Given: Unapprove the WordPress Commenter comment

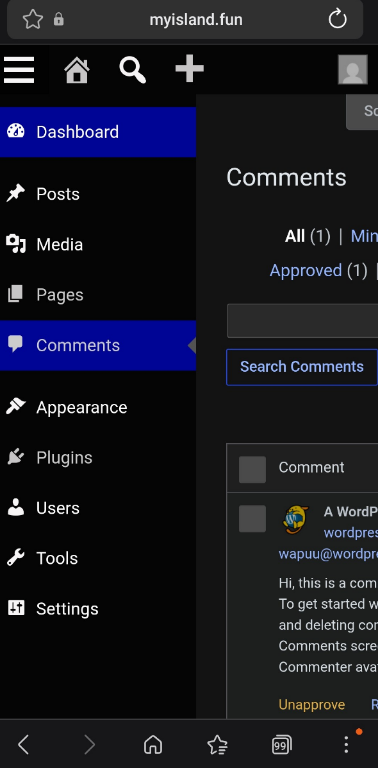Looking at the screenshot, I should [312, 704].
